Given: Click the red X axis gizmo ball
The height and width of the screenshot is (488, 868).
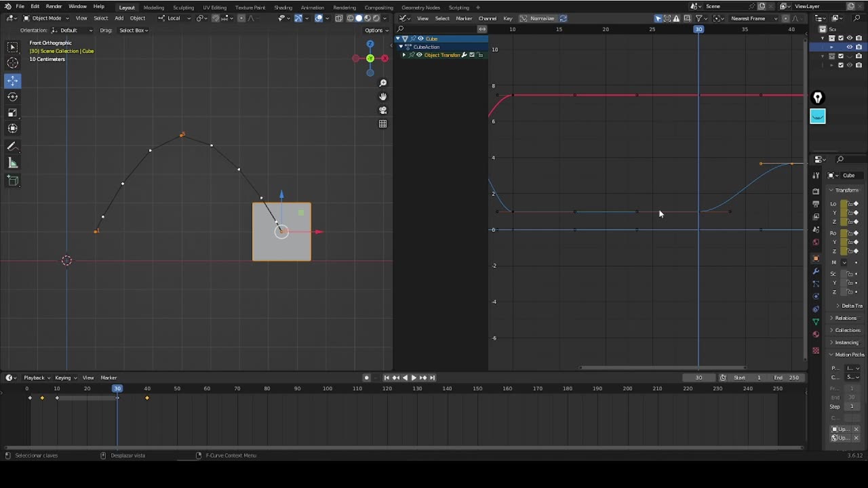Looking at the screenshot, I should tap(384, 58).
